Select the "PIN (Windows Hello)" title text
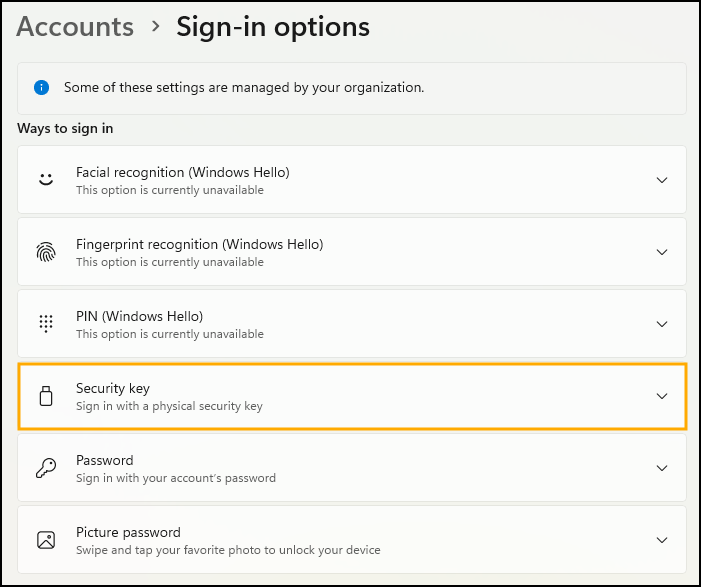The image size is (701, 587). [x=139, y=316]
